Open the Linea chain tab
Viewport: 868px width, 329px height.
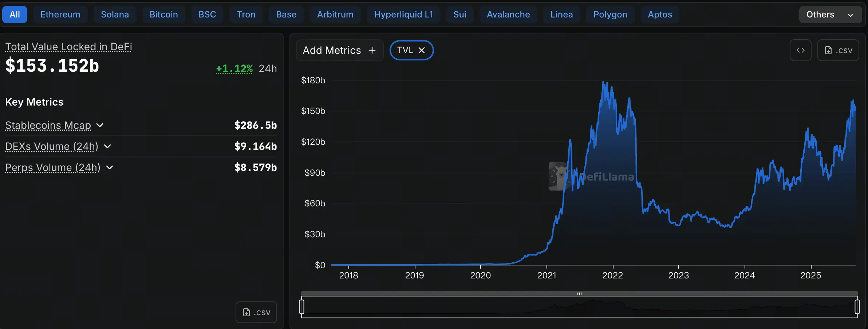(x=562, y=15)
